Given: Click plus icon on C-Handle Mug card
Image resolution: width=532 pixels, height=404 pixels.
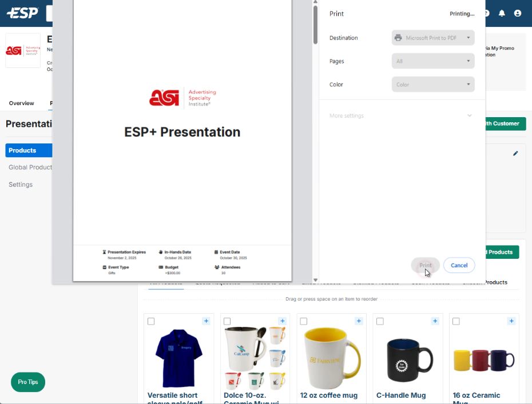Looking at the screenshot, I should (x=435, y=321).
